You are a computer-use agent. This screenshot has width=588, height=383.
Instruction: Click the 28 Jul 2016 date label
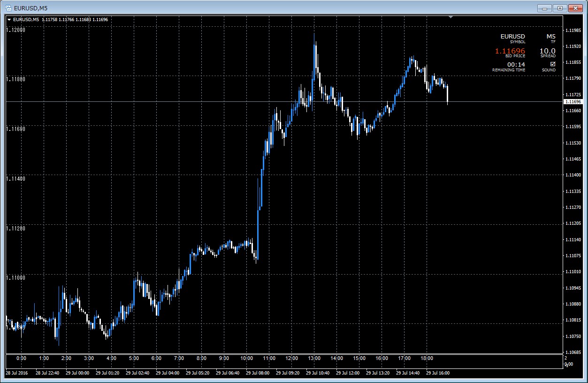coord(17,373)
